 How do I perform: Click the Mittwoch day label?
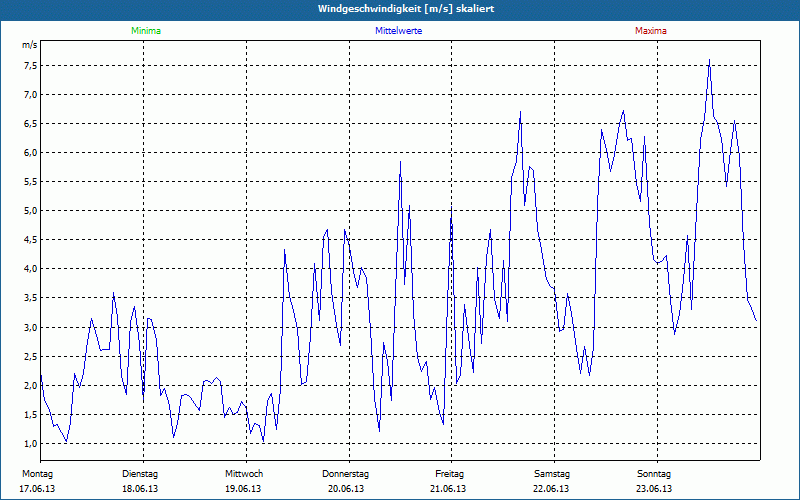(x=244, y=474)
